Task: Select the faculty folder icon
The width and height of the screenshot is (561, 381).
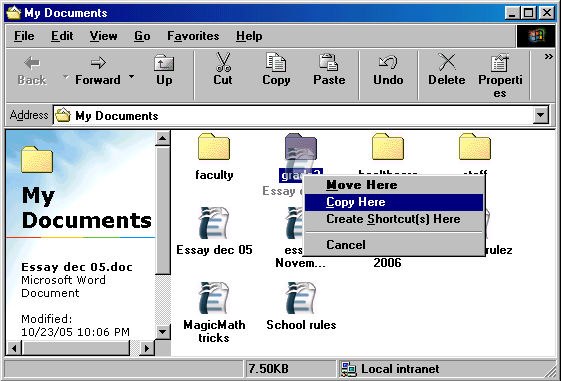Action: tap(214, 146)
